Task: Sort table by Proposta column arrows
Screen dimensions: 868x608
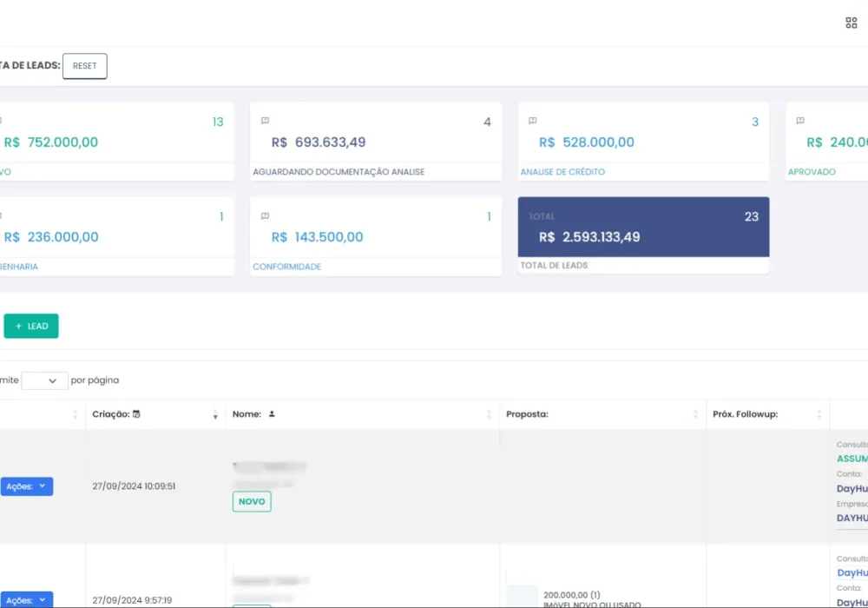Action: click(x=695, y=415)
